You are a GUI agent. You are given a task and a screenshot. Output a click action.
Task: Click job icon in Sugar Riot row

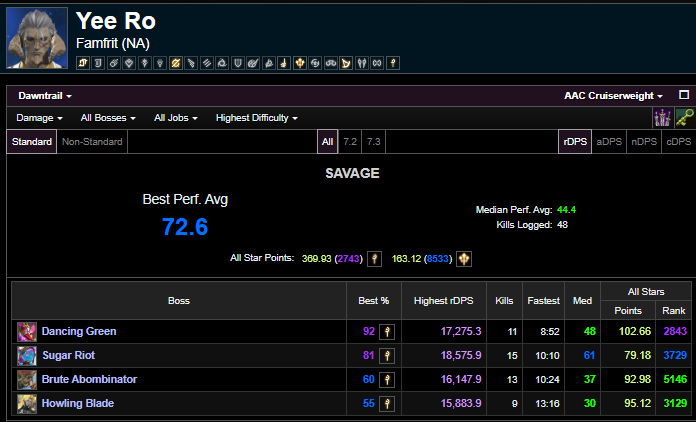(x=387, y=355)
